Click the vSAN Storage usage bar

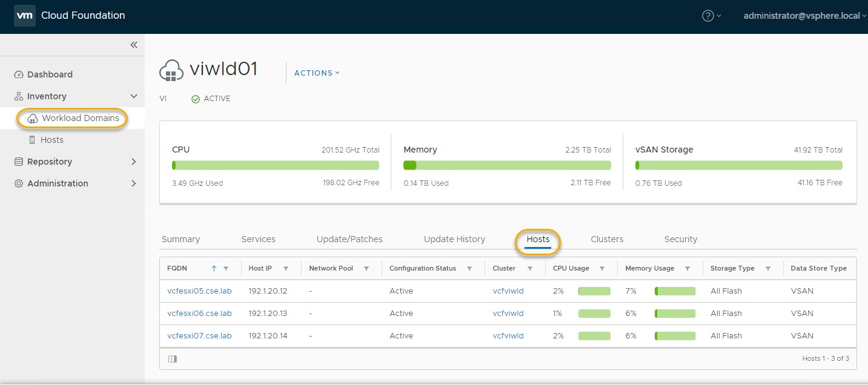738,165
